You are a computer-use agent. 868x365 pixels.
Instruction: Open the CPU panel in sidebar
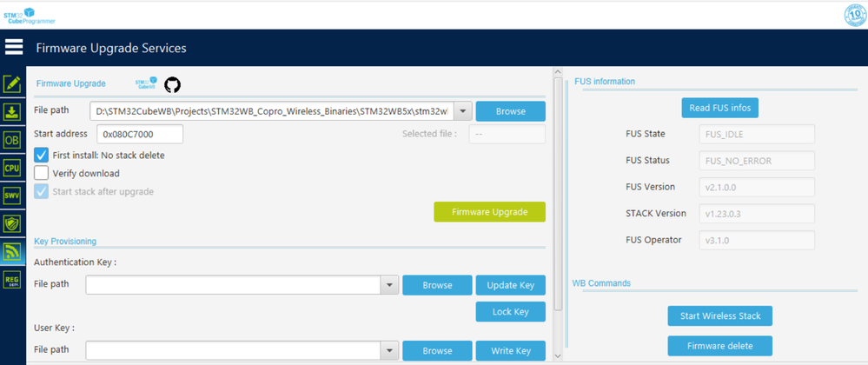click(x=12, y=168)
